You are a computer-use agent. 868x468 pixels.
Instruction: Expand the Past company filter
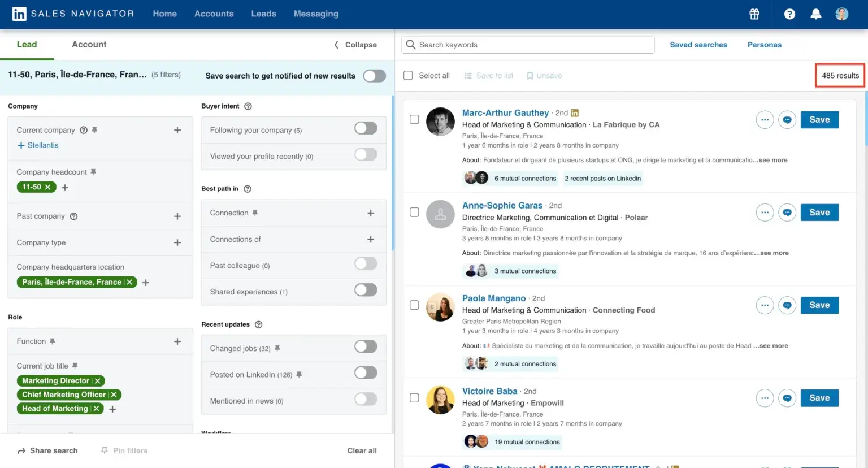[x=177, y=216]
